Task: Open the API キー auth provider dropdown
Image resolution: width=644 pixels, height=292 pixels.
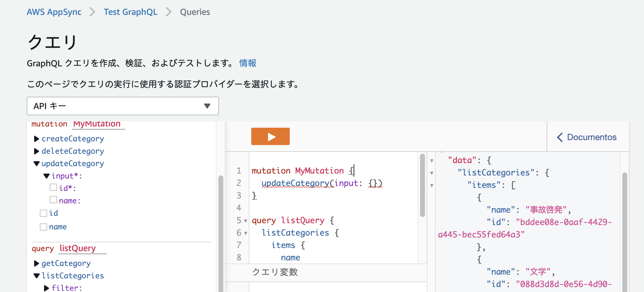Action: (123, 106)
